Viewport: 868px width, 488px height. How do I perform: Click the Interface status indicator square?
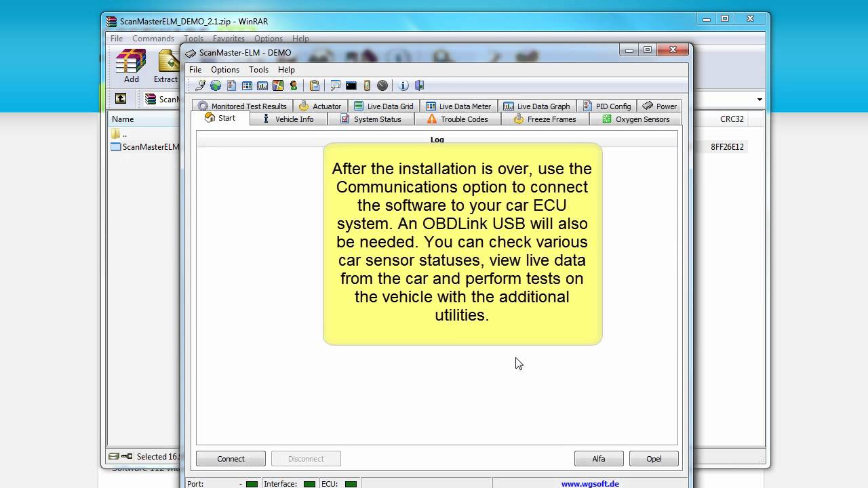tap(309, 484)
